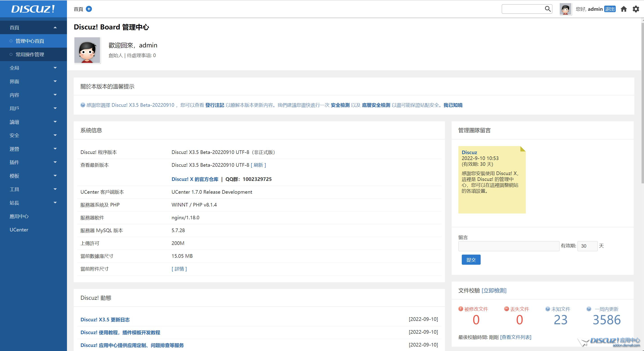Expand the 界面 sidebar menu

click(x=33, y=81)
